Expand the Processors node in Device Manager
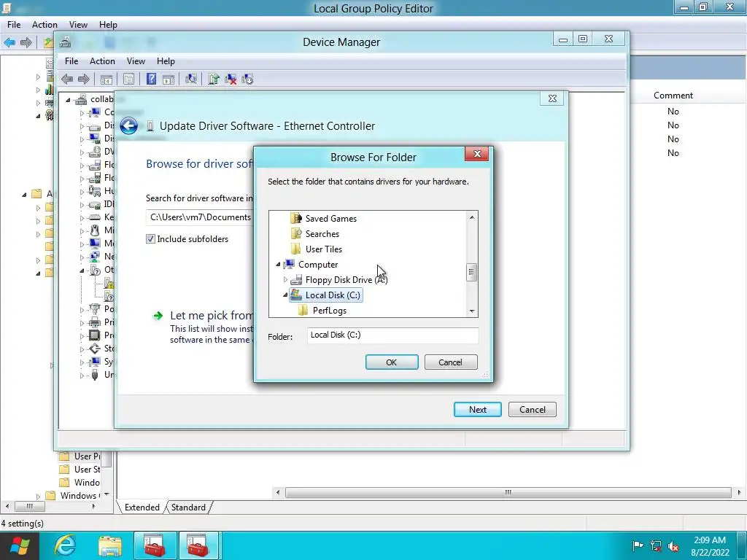This screenshot has width=747, height=560. click(82, 335)
